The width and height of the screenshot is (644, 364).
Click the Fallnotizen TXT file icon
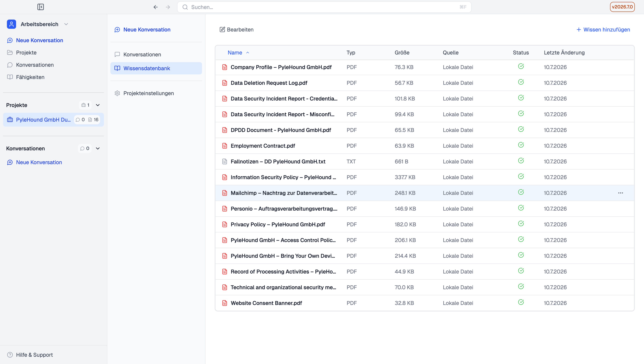click(225, 161)
